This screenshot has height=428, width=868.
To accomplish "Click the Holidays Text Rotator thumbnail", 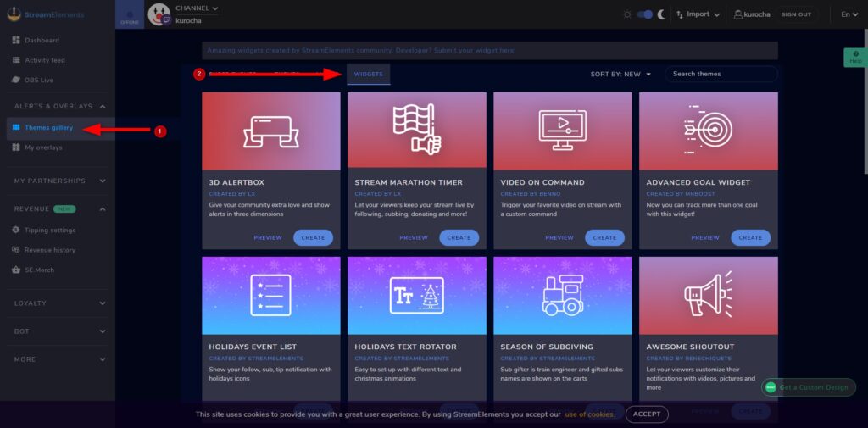I will pyautogui.click(x=417, y=296).
